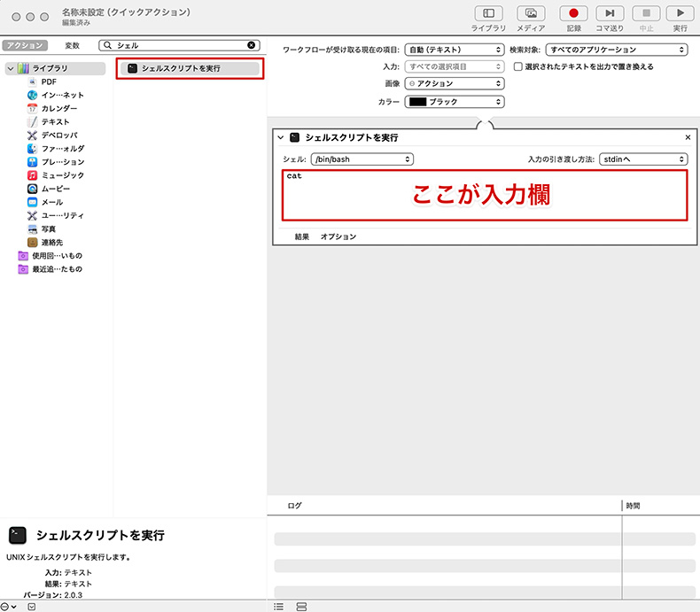
Task: Click the シェル search input field
Action: [x=179, y=45]
